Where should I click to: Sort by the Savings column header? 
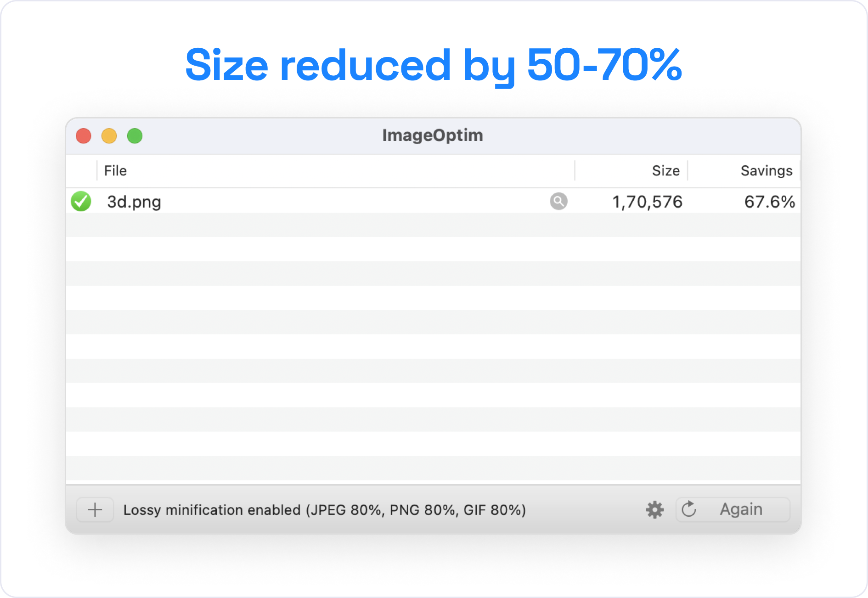pyautogui.click(x=766, y=170)
